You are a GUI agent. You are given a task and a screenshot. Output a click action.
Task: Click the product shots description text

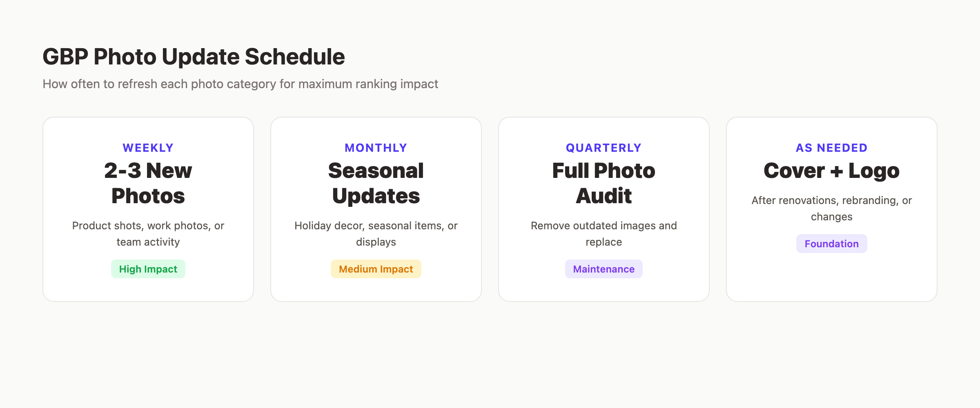tap(148, 234)
